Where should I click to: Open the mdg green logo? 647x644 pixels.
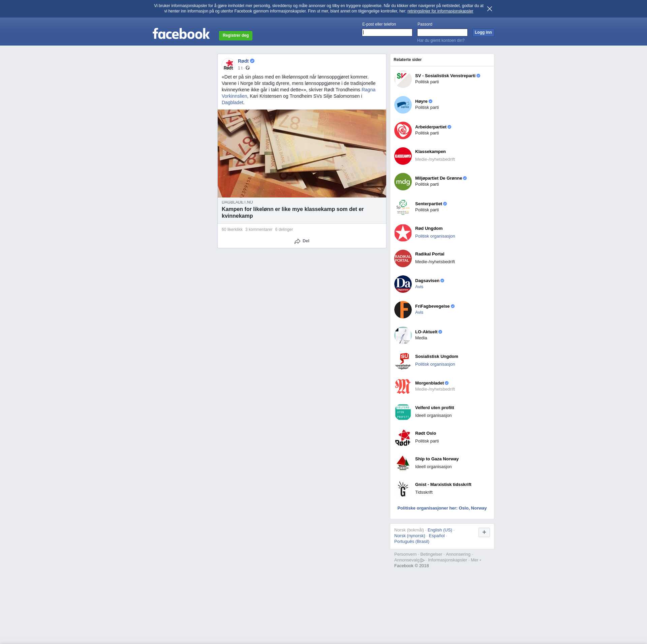coord(403,182)
